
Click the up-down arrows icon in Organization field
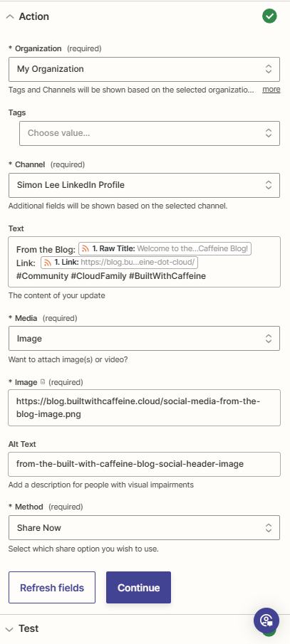[x=269, y=69]
